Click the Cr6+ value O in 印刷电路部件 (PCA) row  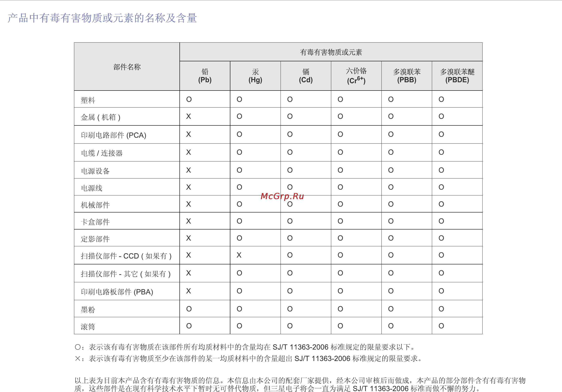(340, 134)
